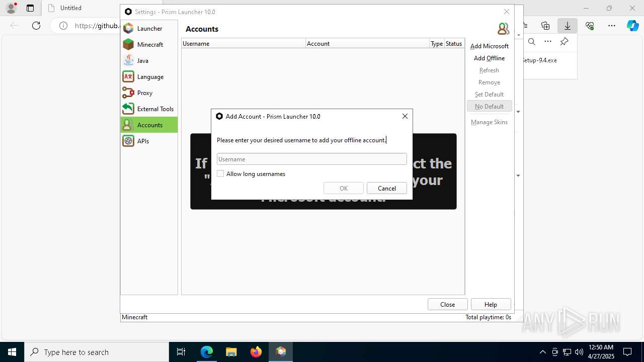The image size is (644, 362).
Task: Open Help in Settings window
Action: [x=491, y=304]
